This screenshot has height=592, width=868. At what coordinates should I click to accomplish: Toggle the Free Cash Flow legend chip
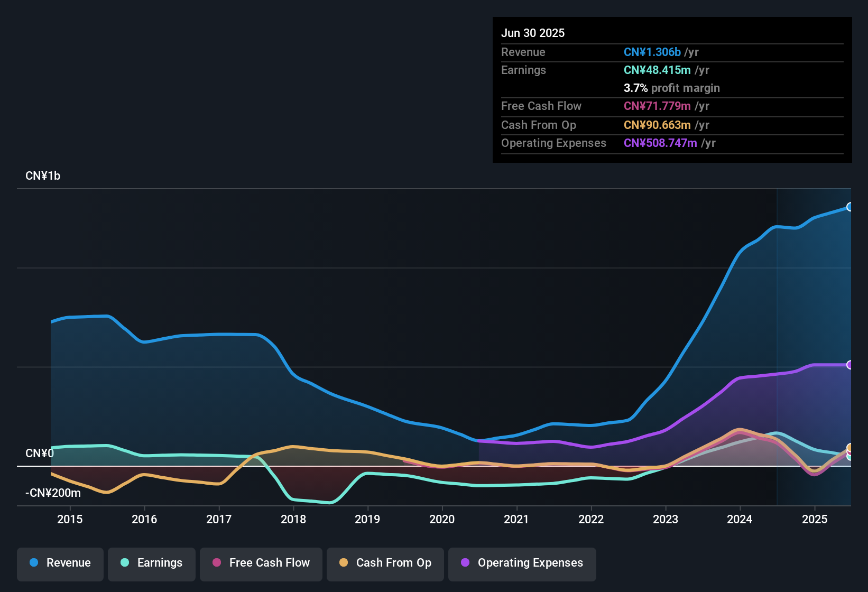261,563
